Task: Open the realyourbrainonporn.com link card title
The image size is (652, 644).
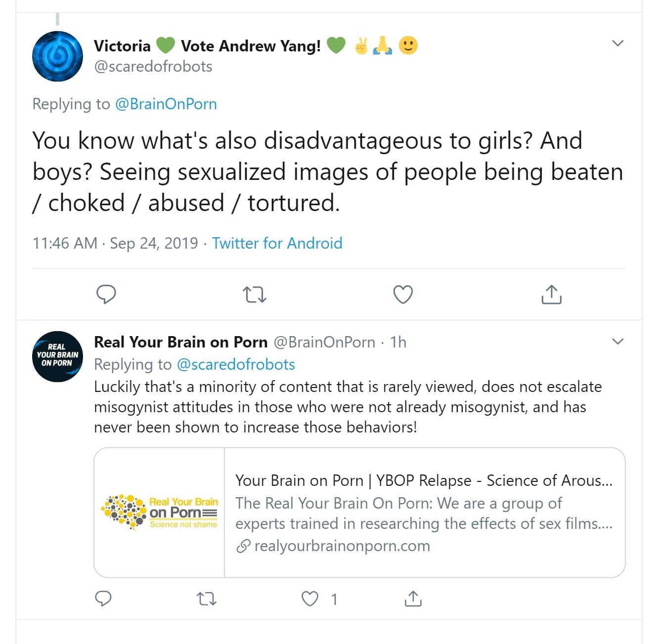Action: pyautogui.click(x=424, y=480)
